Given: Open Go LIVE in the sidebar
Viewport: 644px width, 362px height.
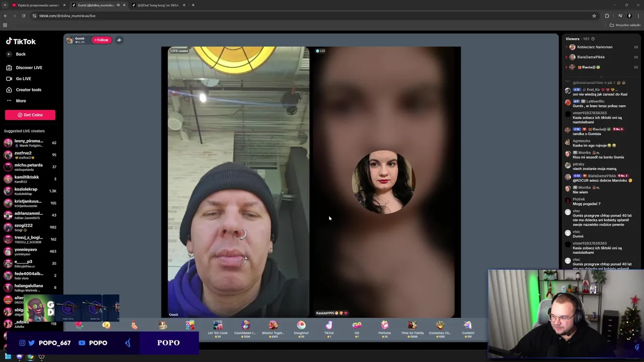Looking at the screenshot, I should pos(19,78).
